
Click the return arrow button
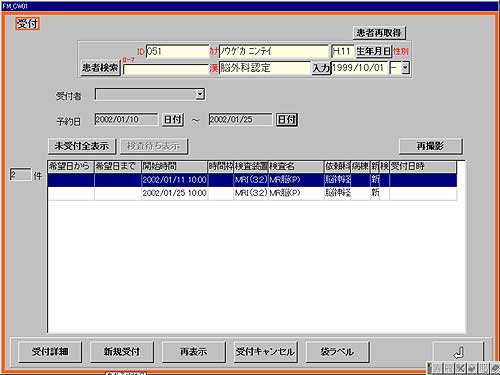pyautogui.click(x=458, y=352)
